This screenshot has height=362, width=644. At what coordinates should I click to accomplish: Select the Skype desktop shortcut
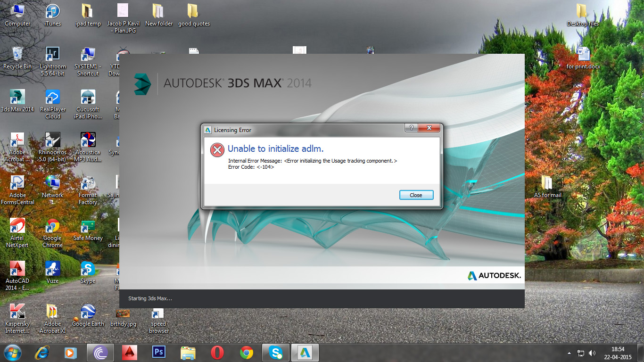(x=88, y=272)
